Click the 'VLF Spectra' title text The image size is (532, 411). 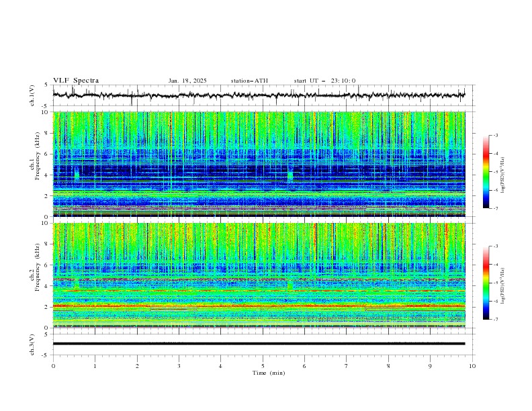[x=76, y=81]
